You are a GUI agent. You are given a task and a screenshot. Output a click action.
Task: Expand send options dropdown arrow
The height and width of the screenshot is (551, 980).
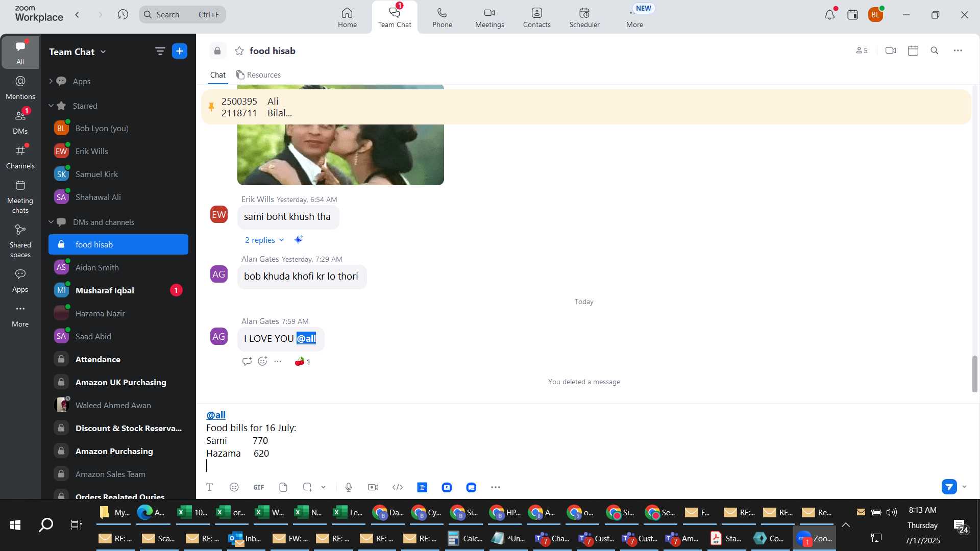964,487
